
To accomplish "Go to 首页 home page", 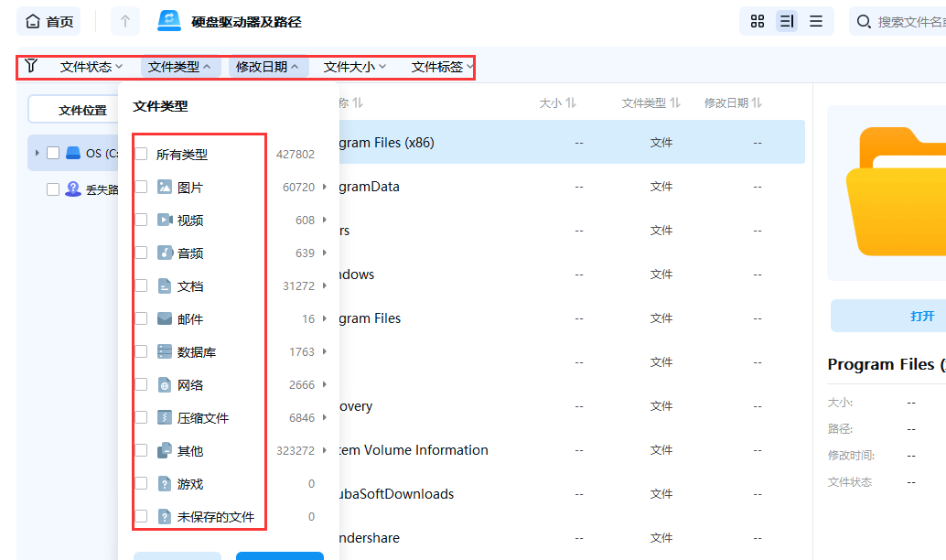I will [48, 20].
